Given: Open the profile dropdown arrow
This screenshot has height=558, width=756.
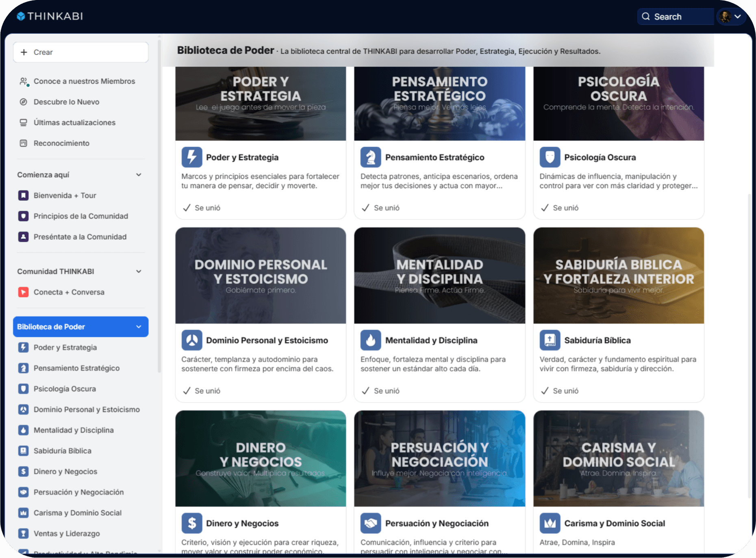Looking at the screenshot, I should tap(738, 17).
